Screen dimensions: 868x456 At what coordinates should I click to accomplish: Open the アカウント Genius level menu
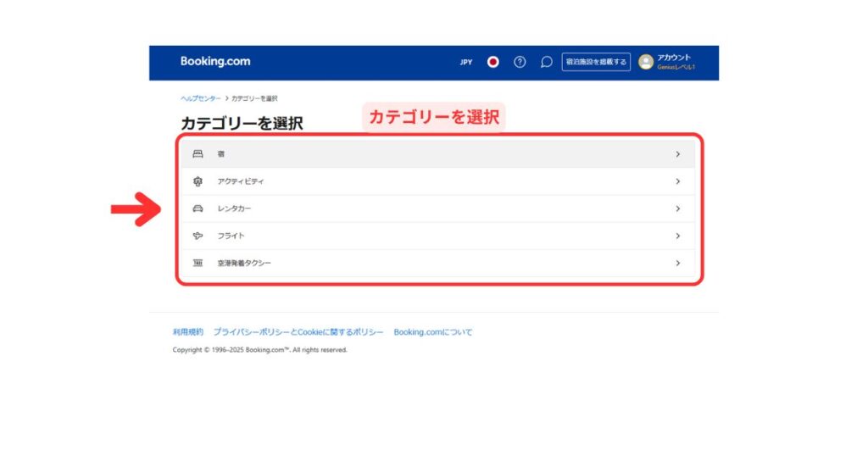[676, 62]
